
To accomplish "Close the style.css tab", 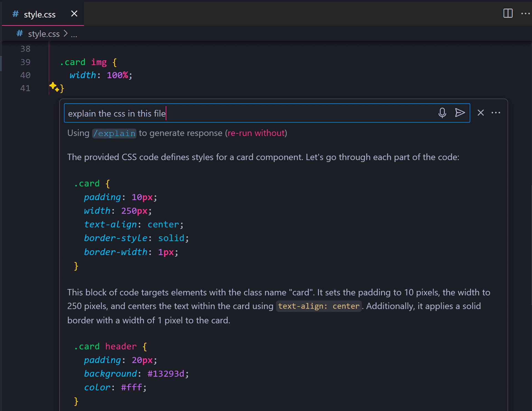I will (74, 14).
